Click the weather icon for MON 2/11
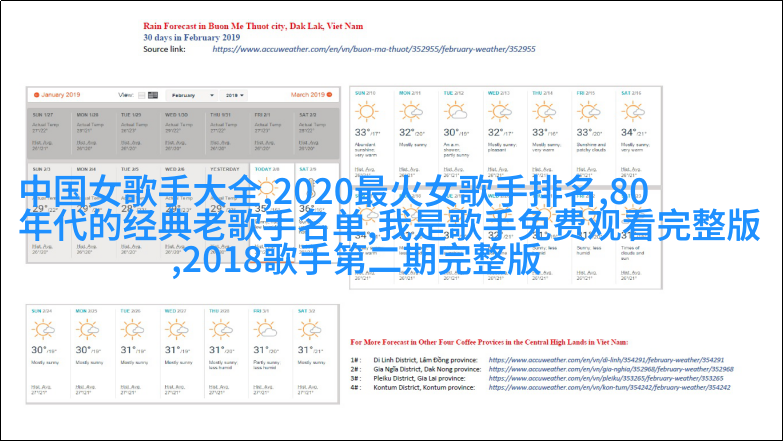Viewport: 784px width, 442px height. tap(411, 111)
